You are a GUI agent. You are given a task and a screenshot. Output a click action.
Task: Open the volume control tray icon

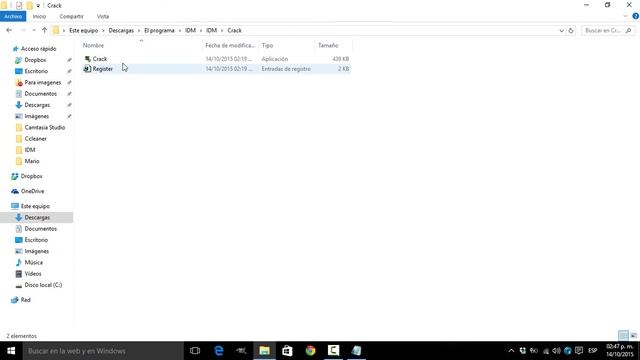click(x=556, y=351)
